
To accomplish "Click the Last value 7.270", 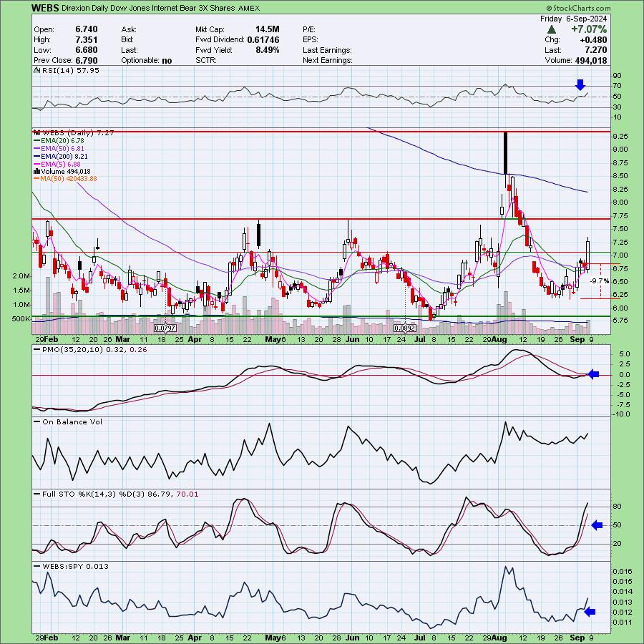I will pos(596,50).
